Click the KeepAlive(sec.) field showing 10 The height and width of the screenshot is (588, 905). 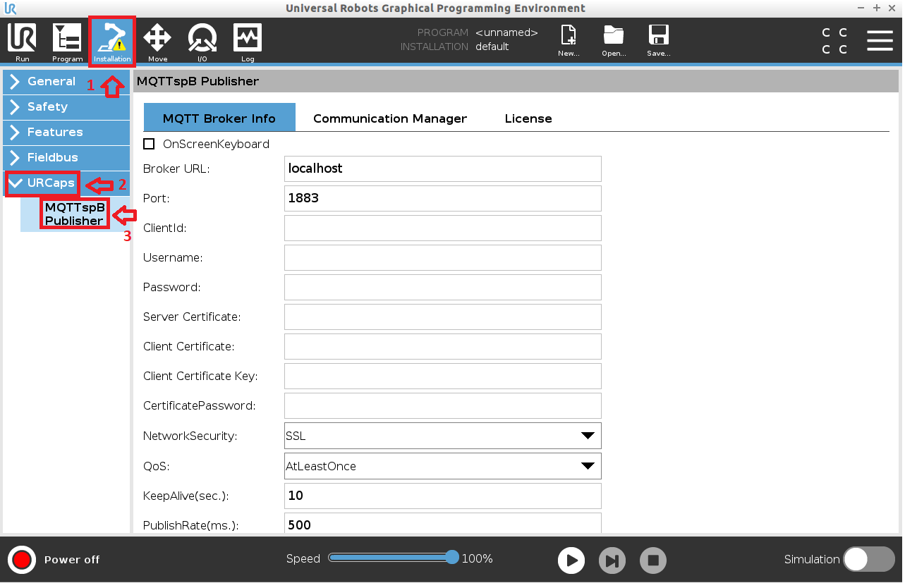point(442,496)
